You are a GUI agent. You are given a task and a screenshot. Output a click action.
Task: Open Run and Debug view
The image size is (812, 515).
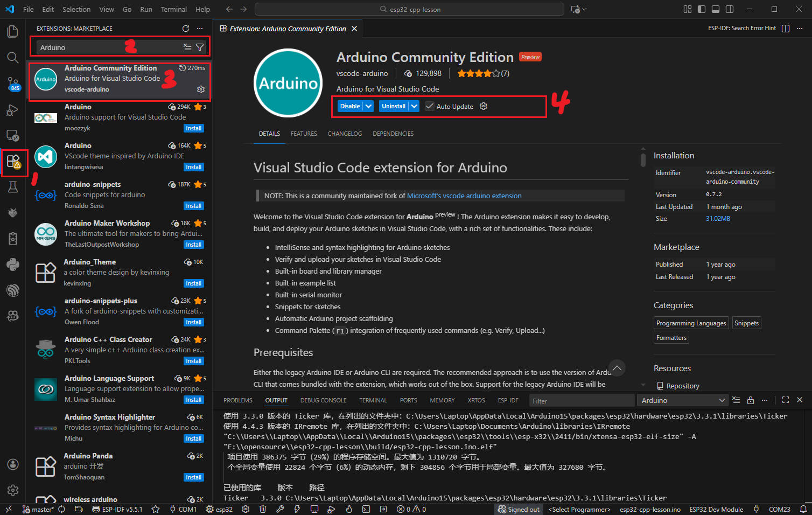click(13, 110)
